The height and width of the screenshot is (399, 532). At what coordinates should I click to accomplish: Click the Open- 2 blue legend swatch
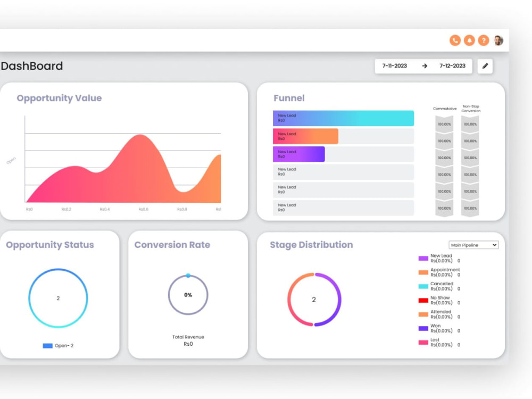pos(47,346)
